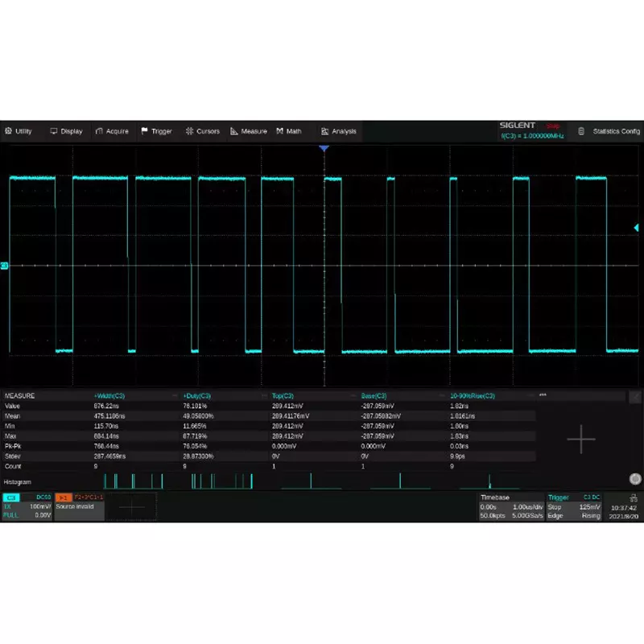
Task: Click the trigger level arrow on right edge
Action: 636,228
